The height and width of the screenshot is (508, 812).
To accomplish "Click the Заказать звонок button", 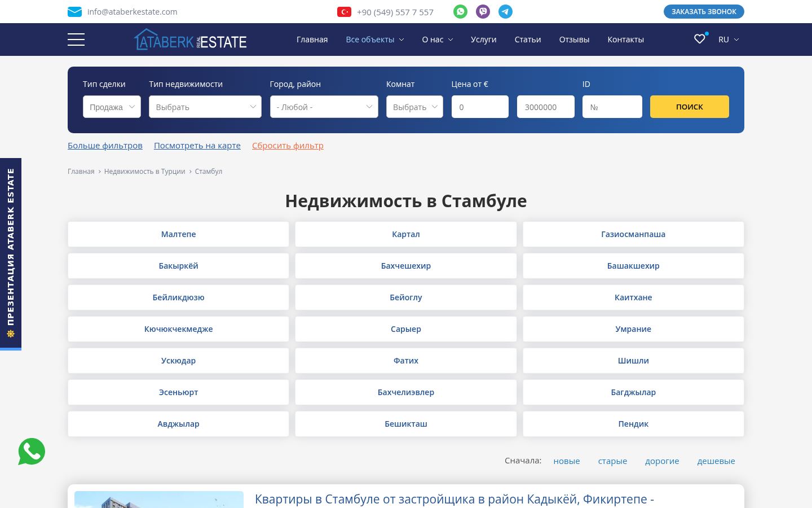I will click(x=704, y=11).
